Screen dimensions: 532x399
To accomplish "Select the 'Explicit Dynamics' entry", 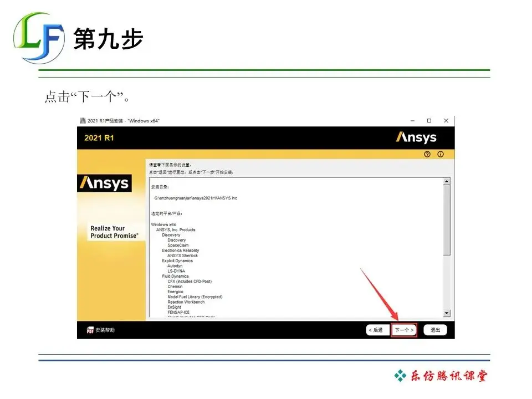I will 177,260.
